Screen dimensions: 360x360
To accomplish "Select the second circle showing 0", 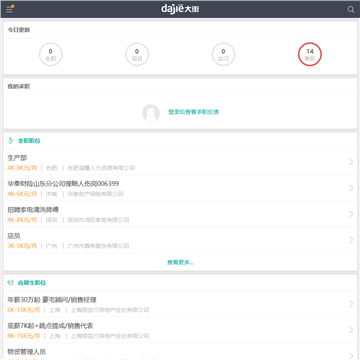I will point(137,54).
